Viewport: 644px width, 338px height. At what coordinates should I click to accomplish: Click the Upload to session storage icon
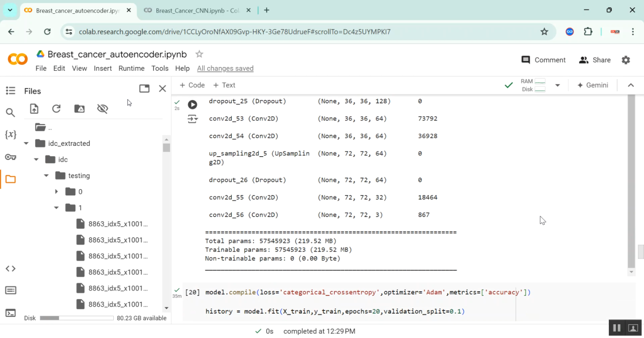34,109
